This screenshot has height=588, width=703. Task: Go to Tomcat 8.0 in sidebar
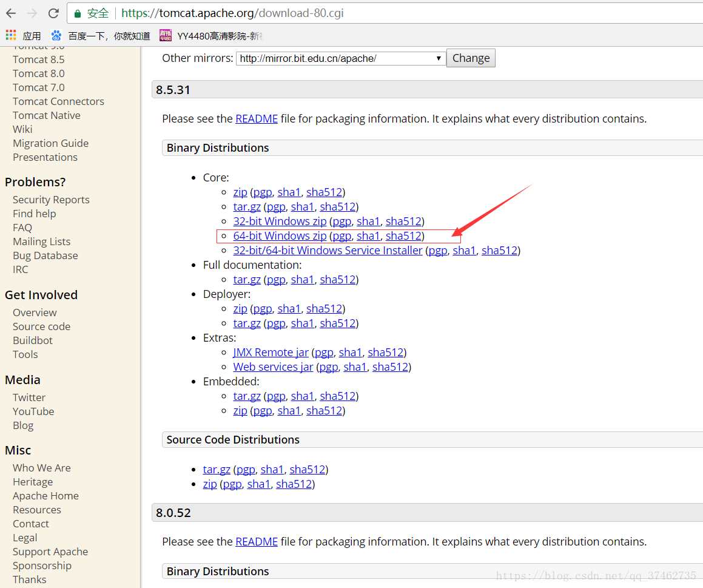click(x=39, y=73)
